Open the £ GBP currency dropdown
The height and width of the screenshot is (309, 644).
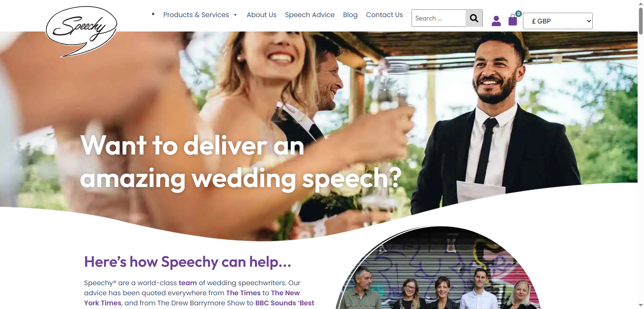pos(557,21)
